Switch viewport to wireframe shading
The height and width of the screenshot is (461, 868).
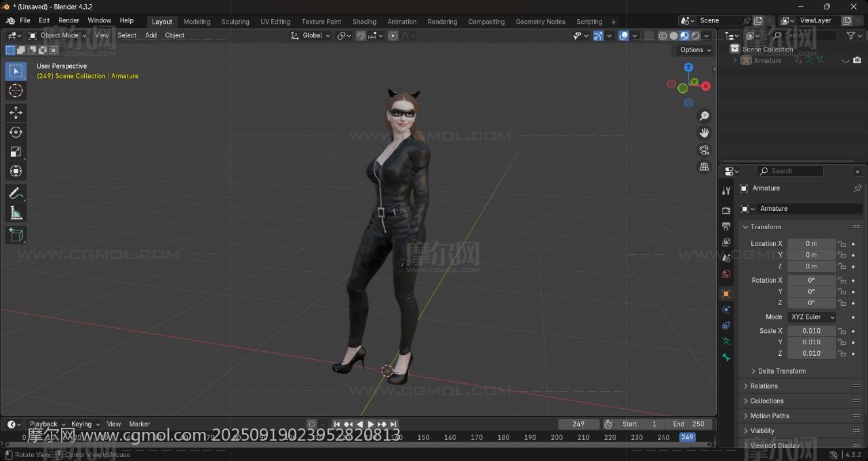coord(663,35)
